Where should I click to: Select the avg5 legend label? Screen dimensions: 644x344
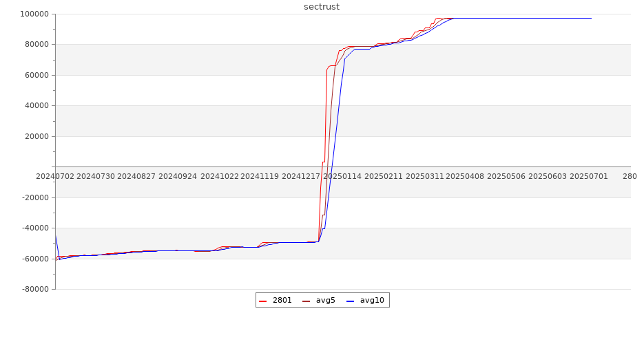click(x=325, y=300)
